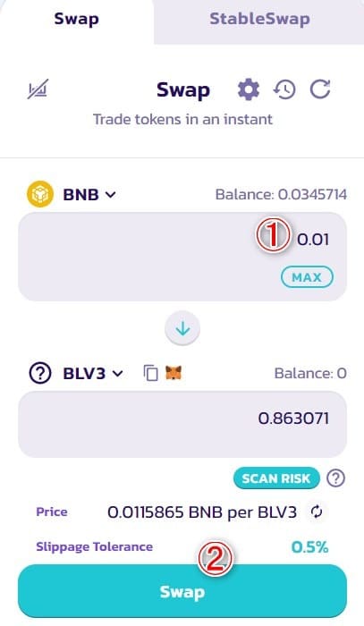
Task: Select the Swap tab
Action: coord(76,19)
